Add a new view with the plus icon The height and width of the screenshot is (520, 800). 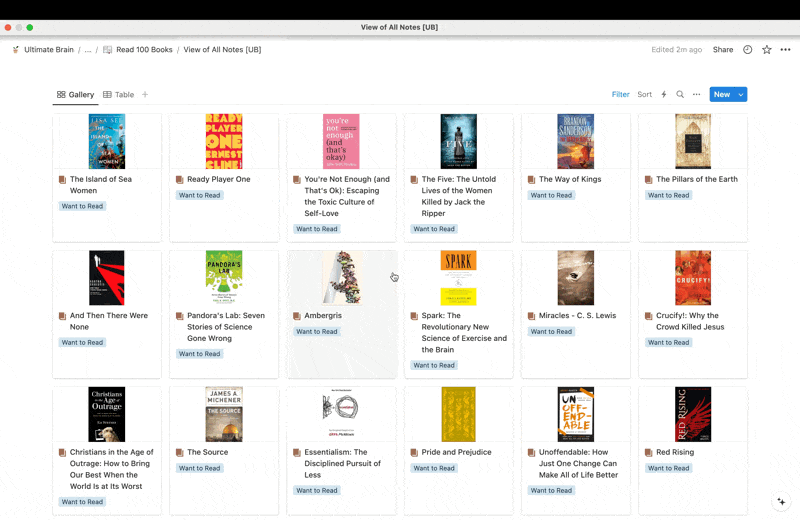pyautogui.click(x=145, y=94)
